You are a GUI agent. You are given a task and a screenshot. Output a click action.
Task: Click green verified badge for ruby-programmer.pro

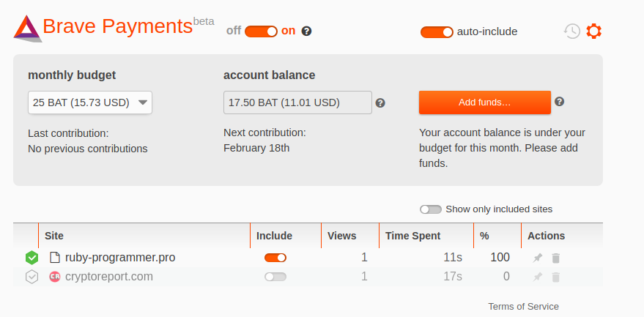tap(32, 258)
